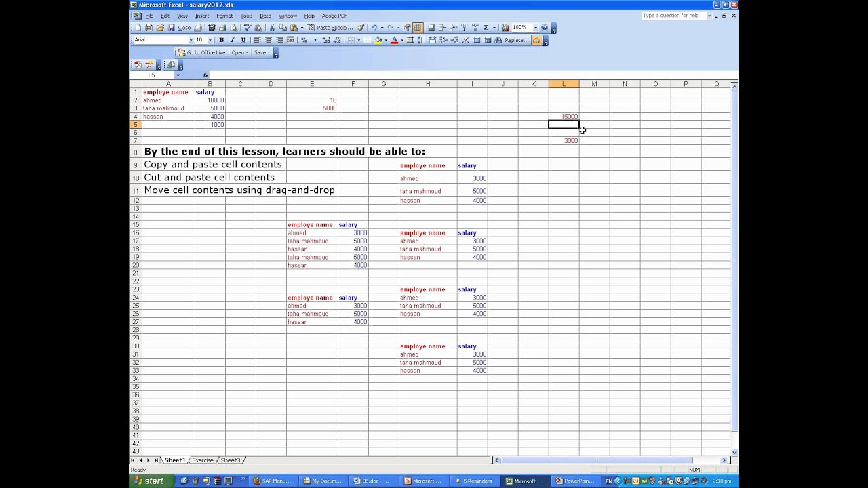868x488 pixels.
Task: Open the Data menu
Action: [x=265, y=16]
